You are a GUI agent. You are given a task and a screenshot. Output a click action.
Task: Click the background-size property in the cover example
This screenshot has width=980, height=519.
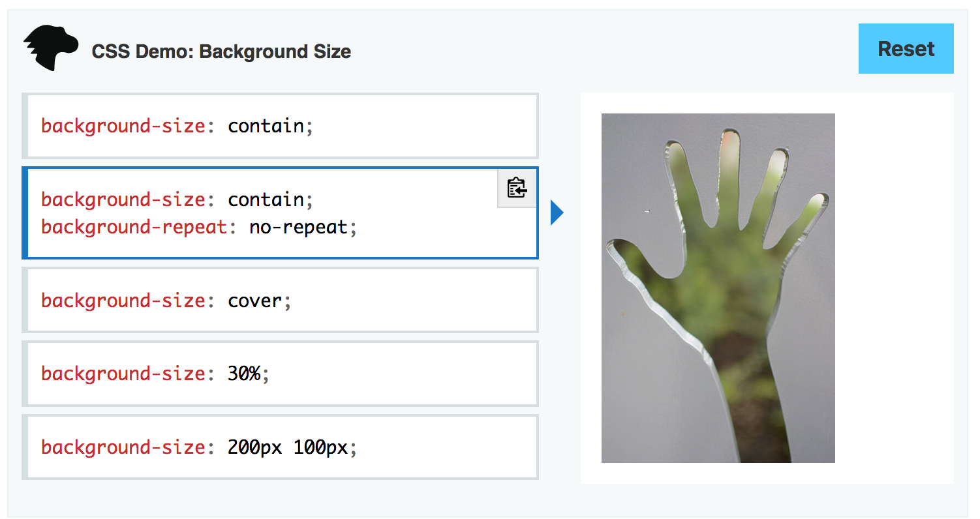(123, 301)
